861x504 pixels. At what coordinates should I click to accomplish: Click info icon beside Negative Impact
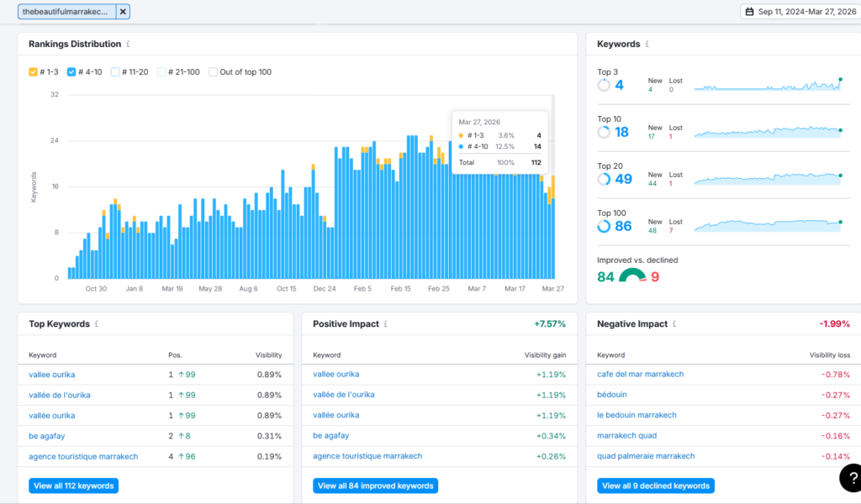tap(674, 324)
